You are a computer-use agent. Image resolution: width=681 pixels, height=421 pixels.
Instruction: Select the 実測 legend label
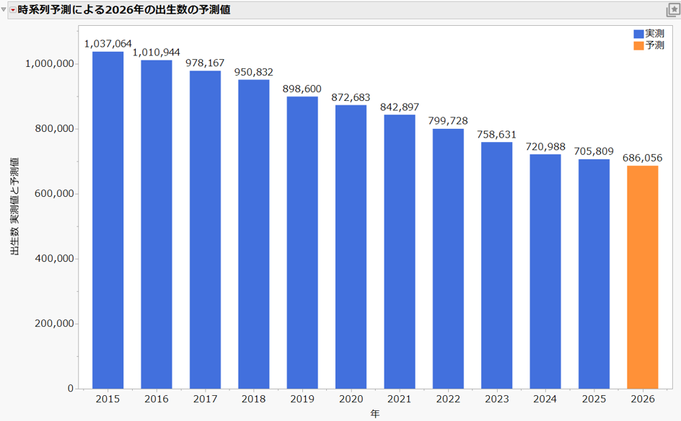coord(655,34)
